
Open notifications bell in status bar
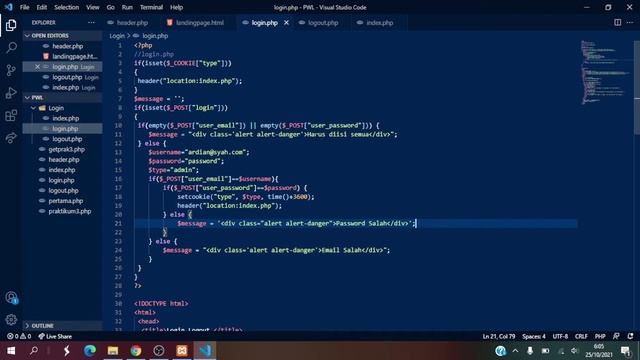pyautogui.click(x=631, y=336)
